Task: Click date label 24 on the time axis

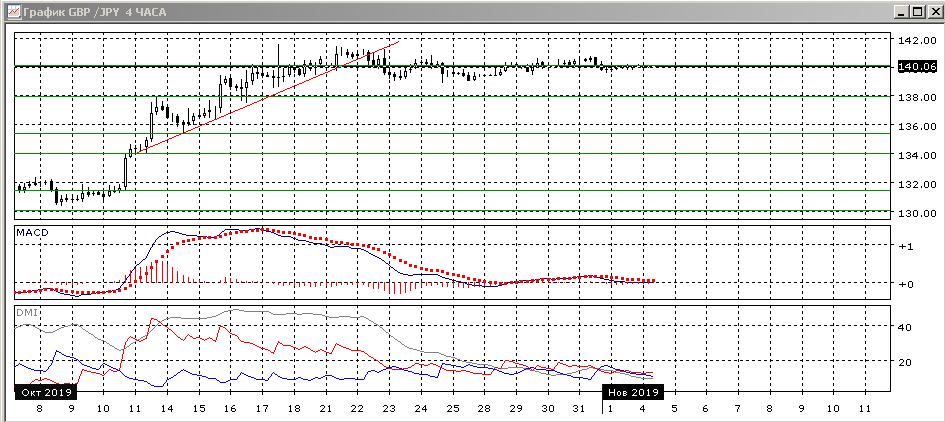Action: pyautogui.click(x=421, y=409)
